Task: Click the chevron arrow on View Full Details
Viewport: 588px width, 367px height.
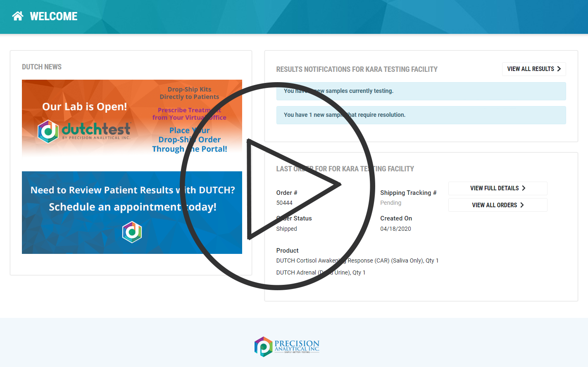Action: 524,188
